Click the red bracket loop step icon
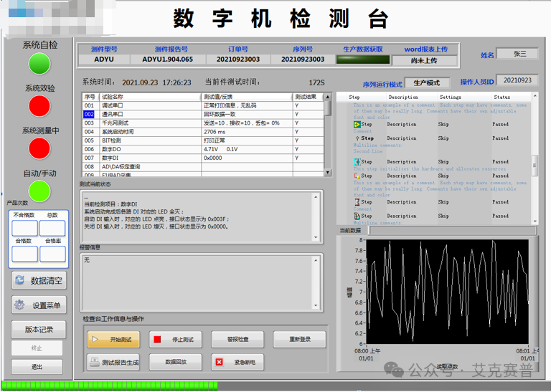 tap(357, 176)
